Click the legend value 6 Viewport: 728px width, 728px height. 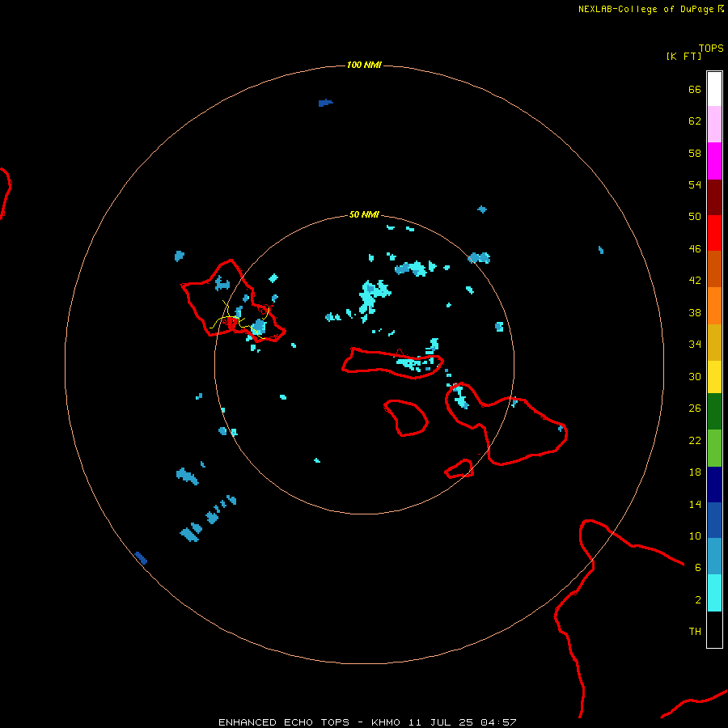[698, 568]
